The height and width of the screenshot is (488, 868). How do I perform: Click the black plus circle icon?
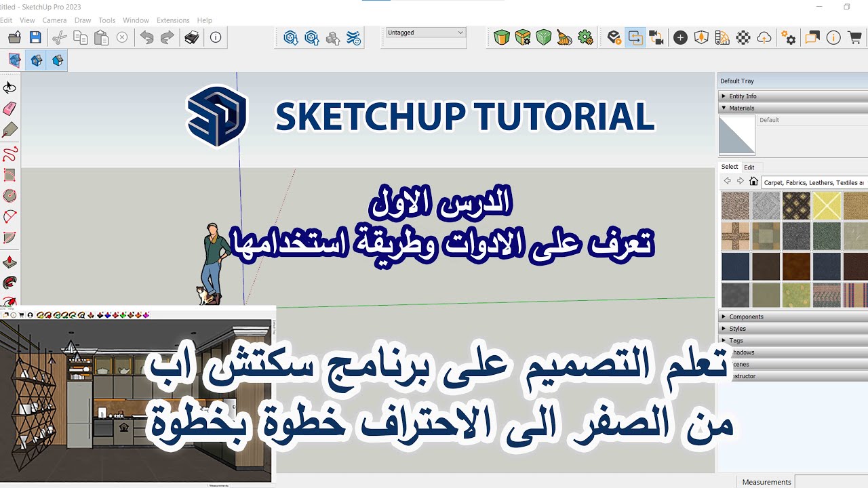click(x=680, y=38)
